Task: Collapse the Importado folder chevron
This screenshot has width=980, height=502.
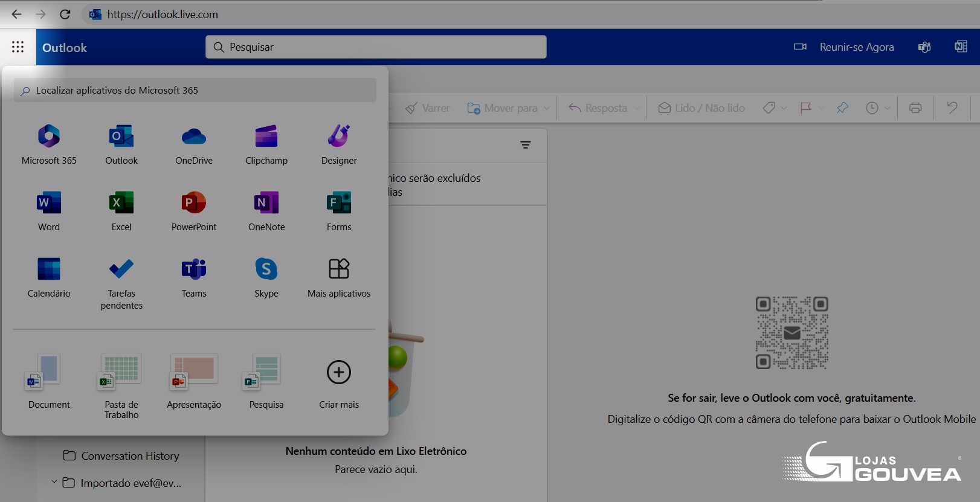Action: pyautogui.click(x=54, y=482)
